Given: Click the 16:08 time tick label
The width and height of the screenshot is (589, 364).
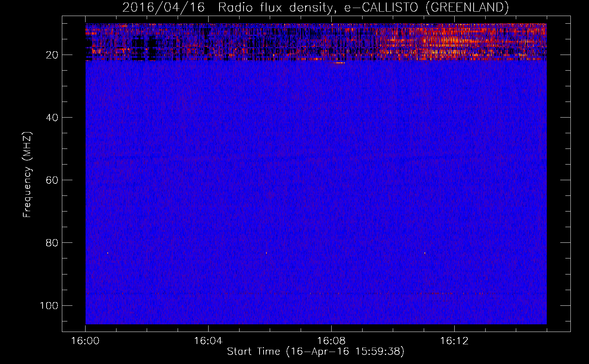Looking at the screenshot, I should [331, 341].
